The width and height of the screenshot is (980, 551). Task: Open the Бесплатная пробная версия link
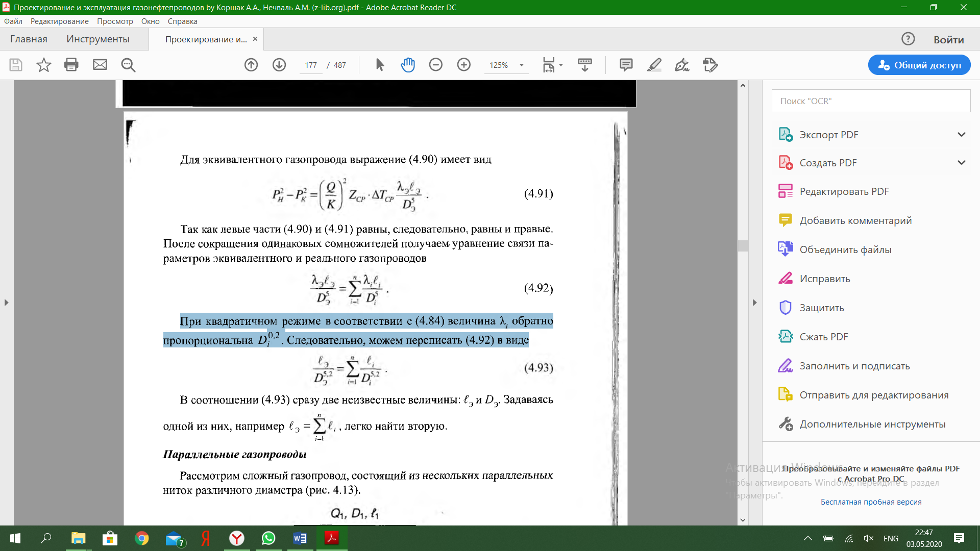(x=871, y=502)
